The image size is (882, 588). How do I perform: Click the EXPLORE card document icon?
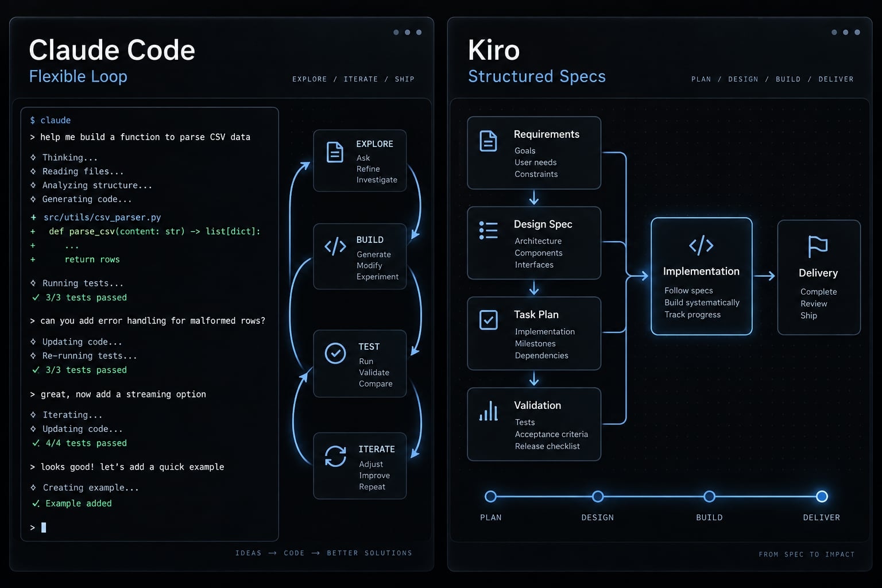click(335, 152)
